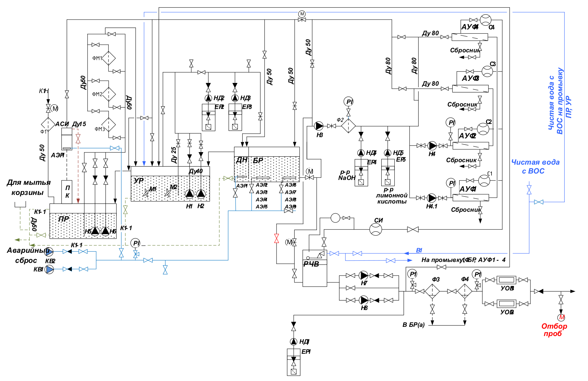Click the Ф4 filter diamond
This screenshot has width=588, height=381.
(465, 291)
